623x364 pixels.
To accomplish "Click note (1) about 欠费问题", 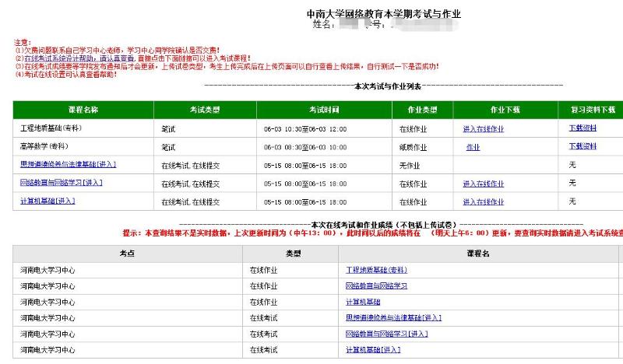I will [118, 51].
